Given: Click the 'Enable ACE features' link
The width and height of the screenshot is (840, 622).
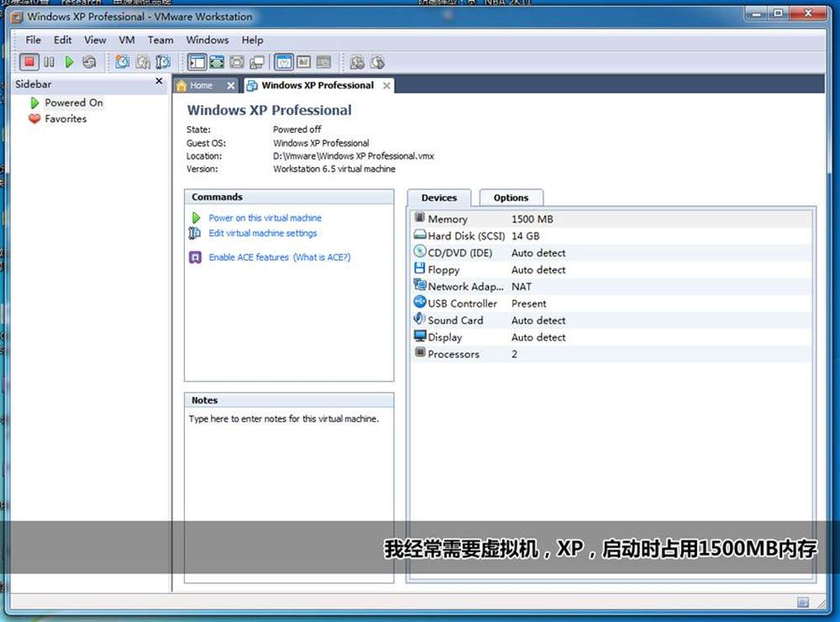Looking at the screenshot, I should 249,257.
